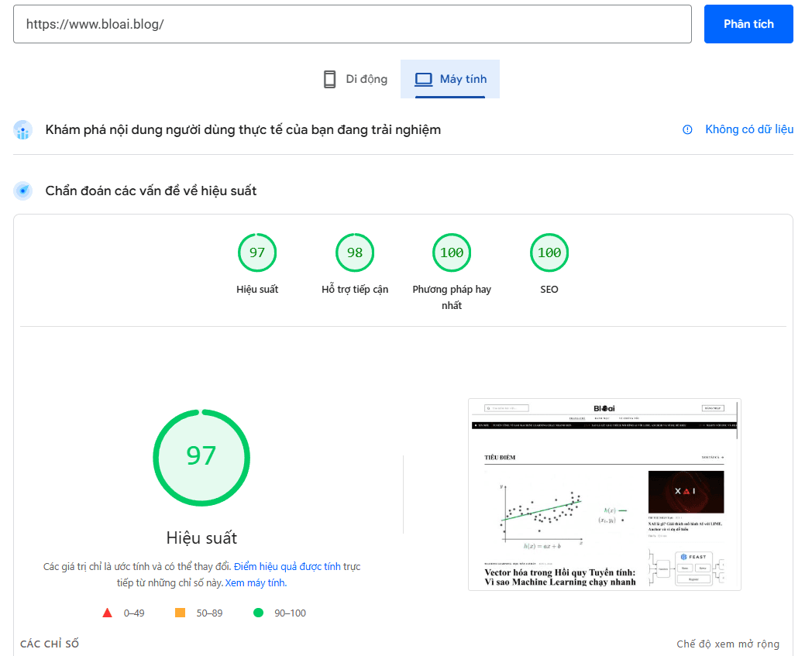Jump to the 100 SEO score gauge
Image resolution: width=812 pixels, height=656 pixels.
(549, 252)
